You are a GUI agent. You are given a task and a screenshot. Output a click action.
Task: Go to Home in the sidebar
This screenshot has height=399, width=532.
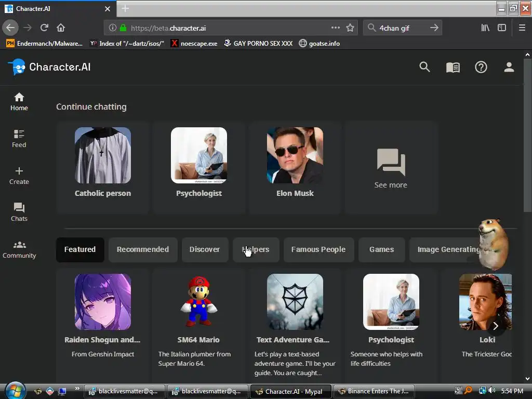point(19,102)
